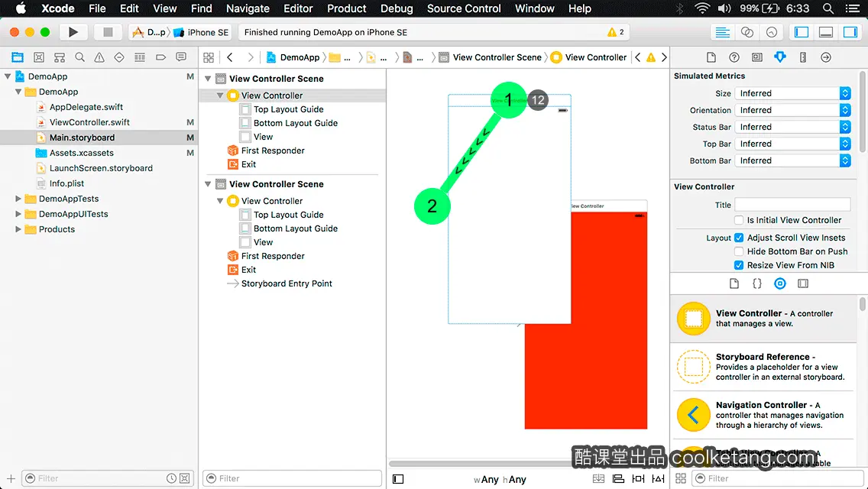Open the Product menu

[x=347, y=8]
